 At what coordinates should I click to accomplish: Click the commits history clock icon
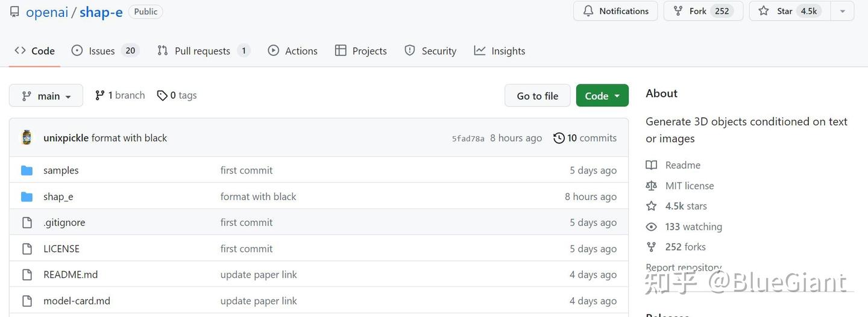(x=559, y=138)
